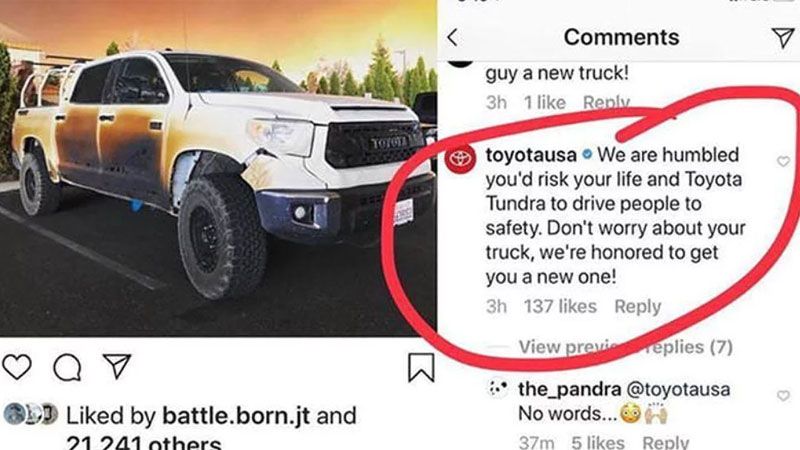800x450 pixels.
Task: Reply to the toyotausa comment
Action: [x=637, y=306]
